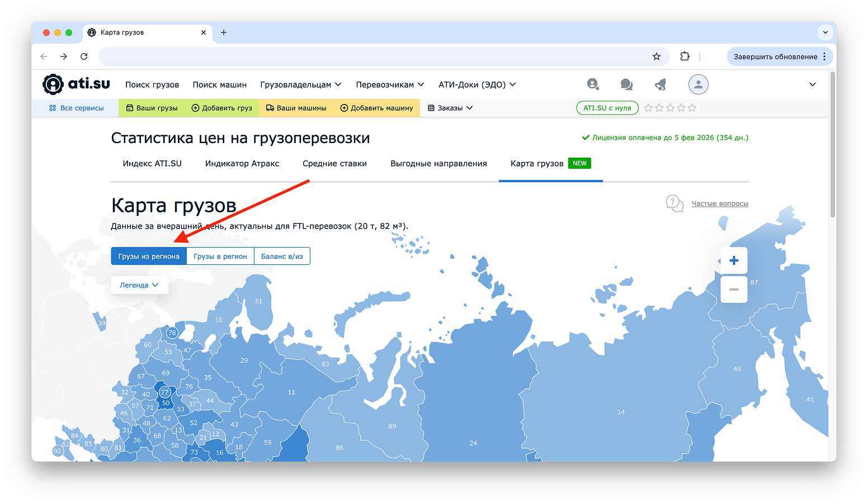Image resolution: width=868 pixels, height=503 pixels.
Task: Open the browser extensions puzzle icon
Action: click(x=685, y=56)
